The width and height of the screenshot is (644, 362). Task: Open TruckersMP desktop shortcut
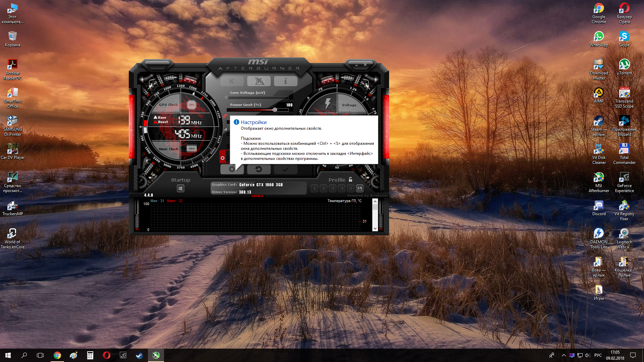pyautogui.click(x=12, y=208)
